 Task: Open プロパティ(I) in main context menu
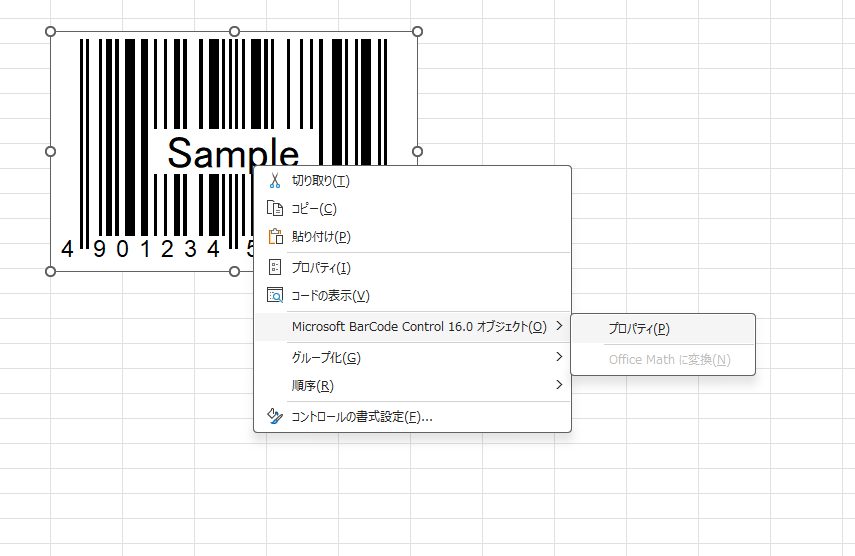tap(321, 267)
